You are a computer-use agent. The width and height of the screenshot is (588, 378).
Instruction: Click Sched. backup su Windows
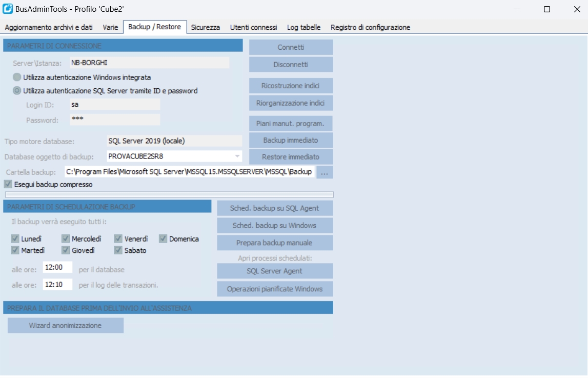(275, 225)
